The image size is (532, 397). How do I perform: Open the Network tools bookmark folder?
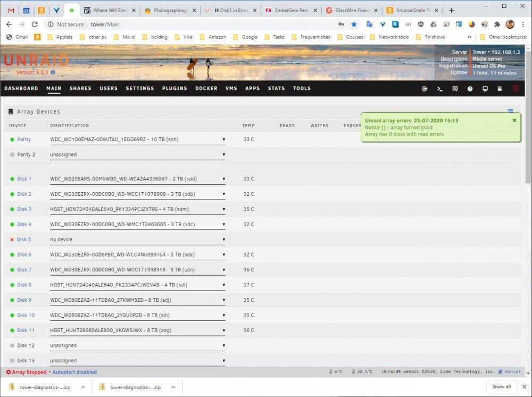pyautogui.click(x=389, y=37)
